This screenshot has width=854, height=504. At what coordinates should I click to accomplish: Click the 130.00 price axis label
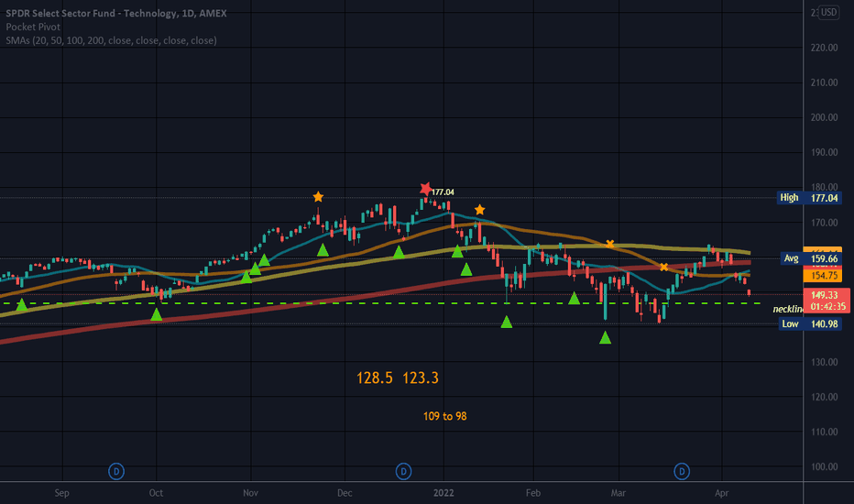(824, 362)
